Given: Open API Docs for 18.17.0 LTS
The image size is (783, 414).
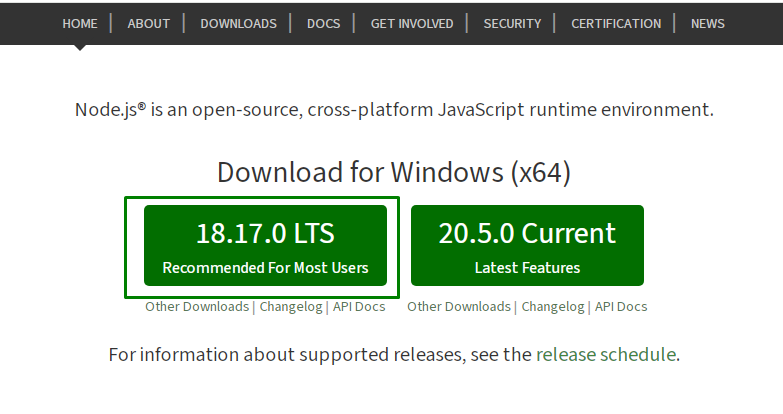Looking at the screenshot, I should [359, 306].
